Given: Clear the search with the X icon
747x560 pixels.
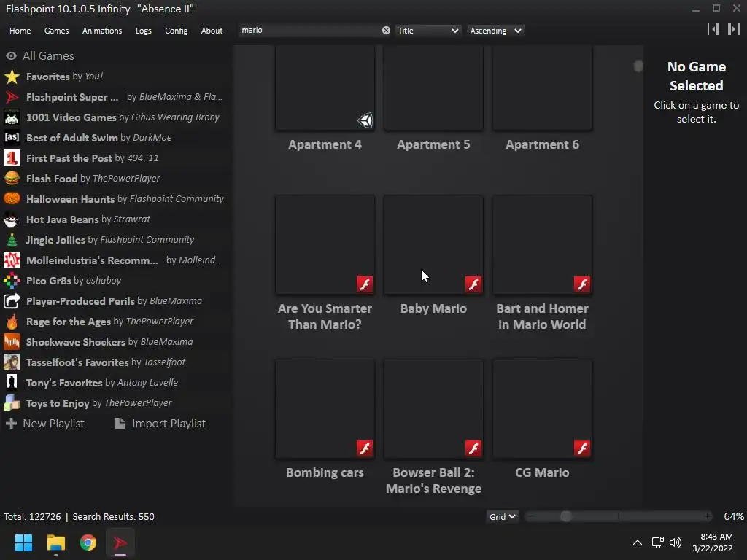Looking at the screenshot, I should pyautogui.click(x=386, y=31).
